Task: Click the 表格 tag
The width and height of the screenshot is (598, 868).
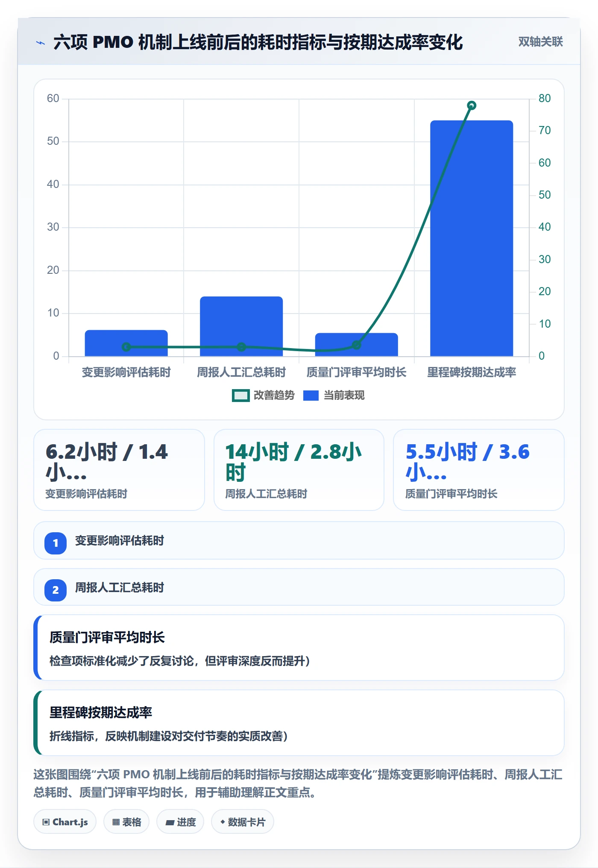Action: (126, 822)
